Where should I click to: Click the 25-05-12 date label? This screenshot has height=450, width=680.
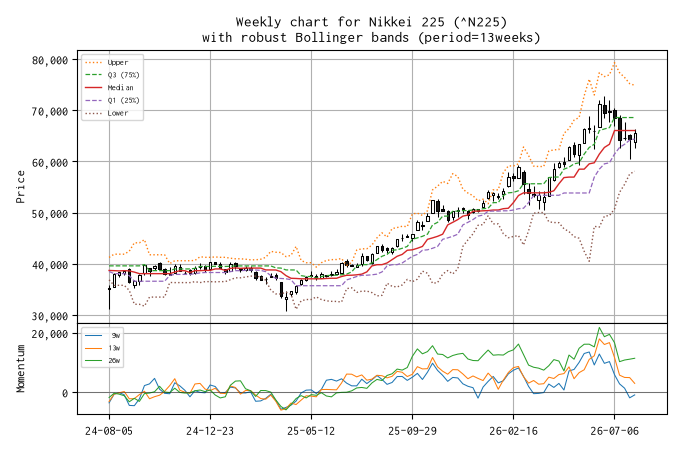311,431
